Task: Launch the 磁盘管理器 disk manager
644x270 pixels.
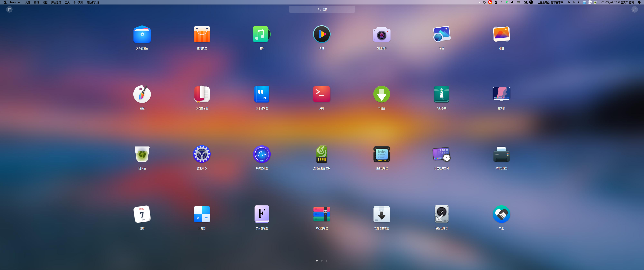Action: (x=441, y=214)
